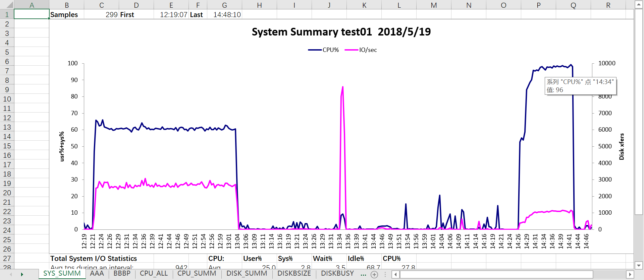Click next sheet navigation arrow

pos(22,275)
